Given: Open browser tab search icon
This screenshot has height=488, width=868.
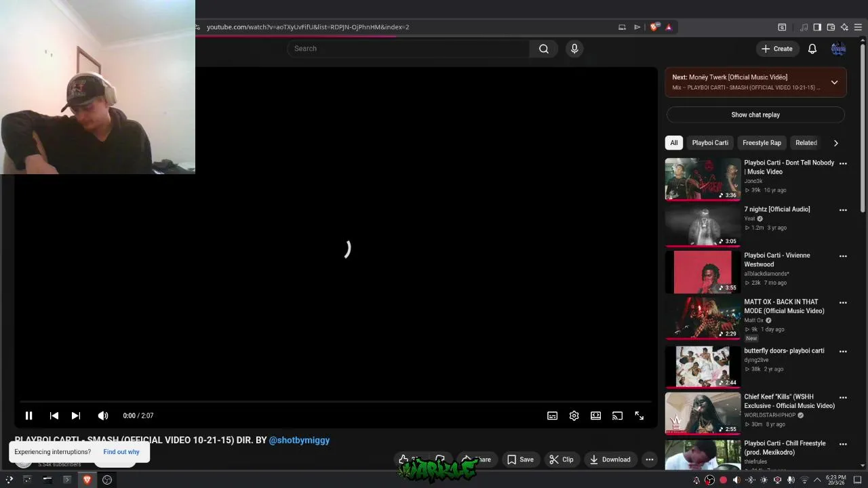Looking at the screenshot, I should coord(782,27).
